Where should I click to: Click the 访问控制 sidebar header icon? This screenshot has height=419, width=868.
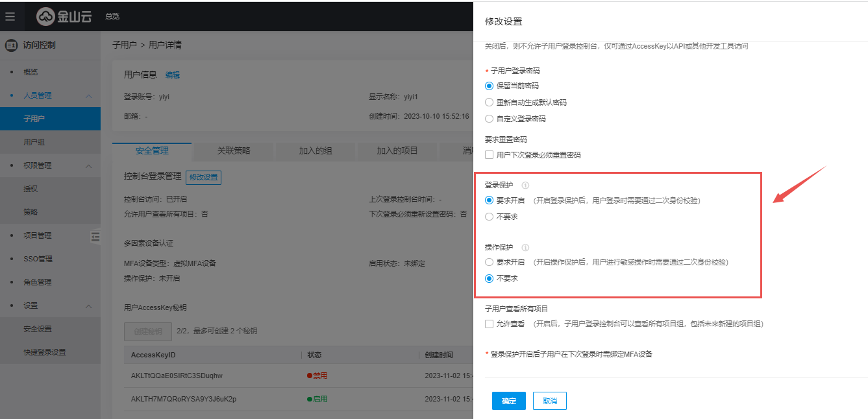click(x=11, y=45)
